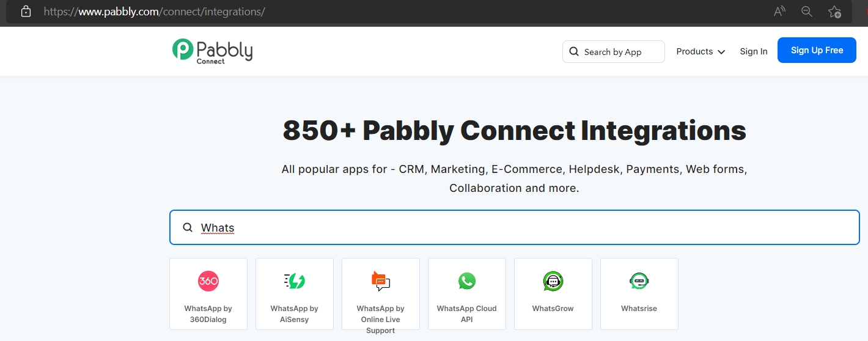View site information lock icon
The height and width of the screenshot is (341, 868).
[26, 12]
